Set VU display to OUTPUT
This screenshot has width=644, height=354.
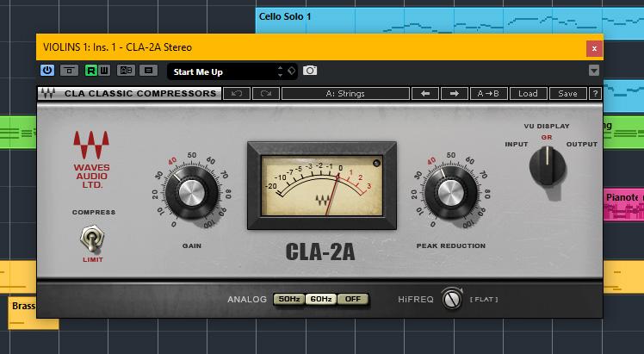point(581,144)
